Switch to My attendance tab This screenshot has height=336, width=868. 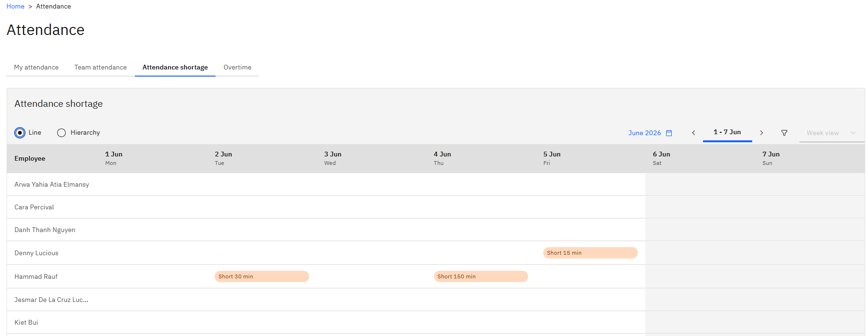tap(36, 68)
